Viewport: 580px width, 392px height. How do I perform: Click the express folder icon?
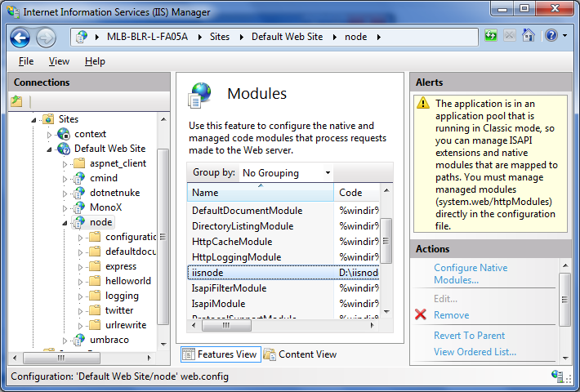[x=95, y=266]
